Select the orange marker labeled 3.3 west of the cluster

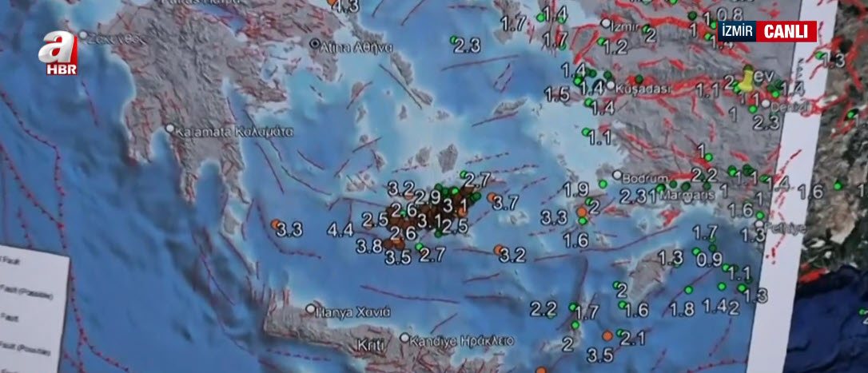274,224
